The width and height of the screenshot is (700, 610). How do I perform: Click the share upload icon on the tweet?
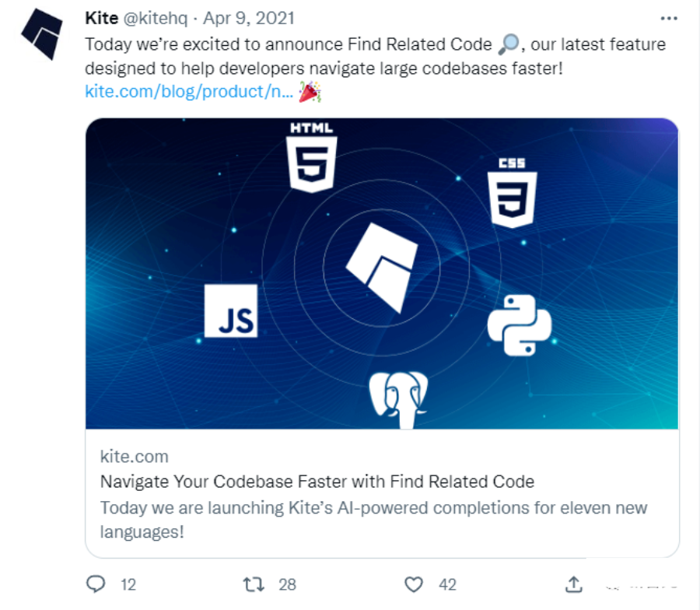(575, 582)
